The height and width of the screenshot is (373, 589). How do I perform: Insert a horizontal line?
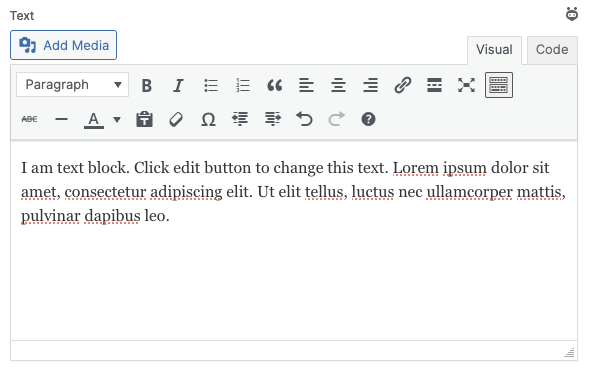[x=61, y=119]
